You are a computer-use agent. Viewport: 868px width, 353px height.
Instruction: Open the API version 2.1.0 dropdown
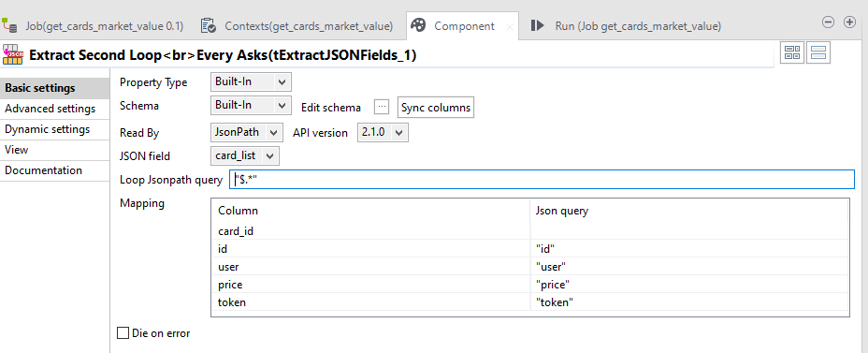click(x=383, y=133)
